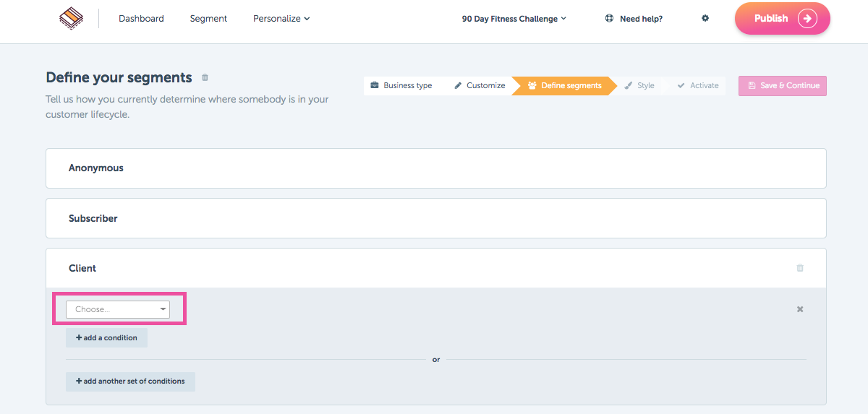
Task: Open settings via the gear icon
Action: pyautogui.click(x=705, y=19)
